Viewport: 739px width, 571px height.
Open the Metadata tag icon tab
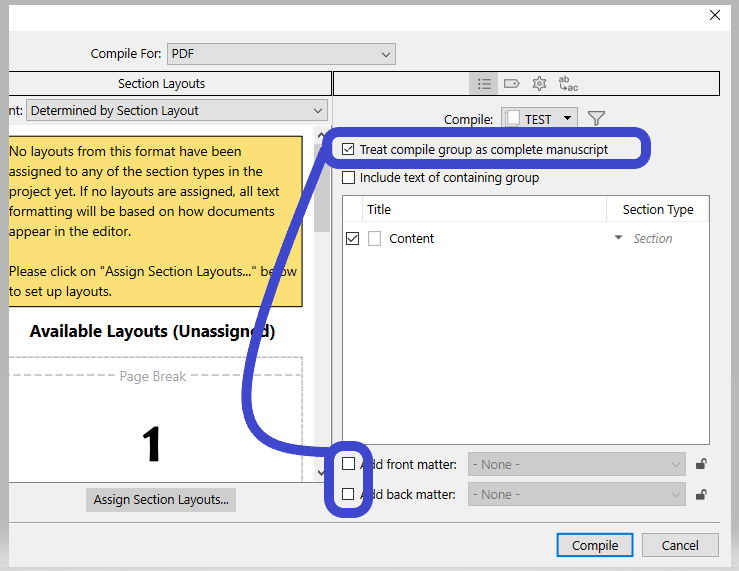coord(511,84)
